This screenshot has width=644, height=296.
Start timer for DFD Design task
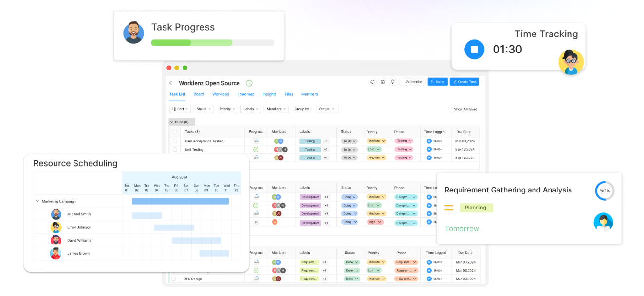click(429, 279)
